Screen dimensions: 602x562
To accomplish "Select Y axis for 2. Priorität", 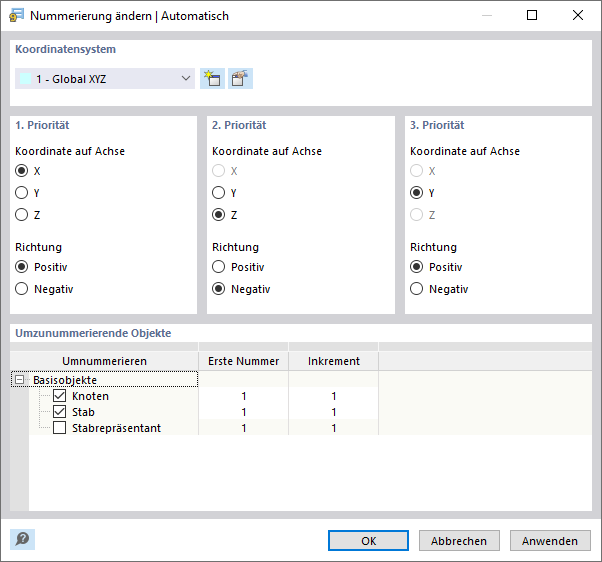I will (x=219, y=193).
